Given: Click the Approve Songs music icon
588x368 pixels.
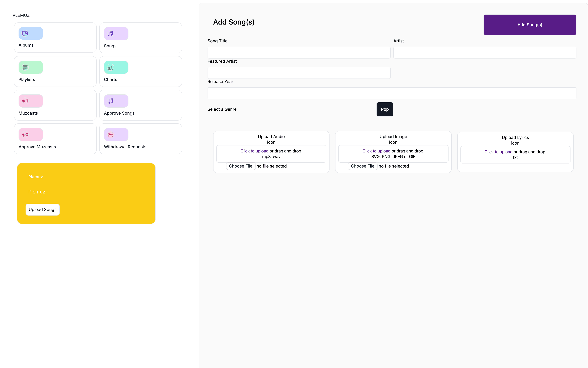Looking at the screenshot, I should pyautogui.click(x=111, y=101).
